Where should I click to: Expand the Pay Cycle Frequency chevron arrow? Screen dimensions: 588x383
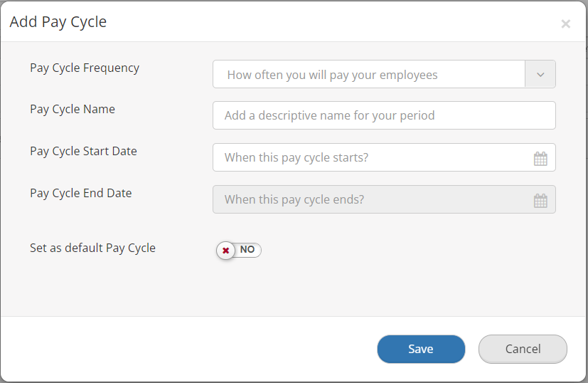click(540, 74)
